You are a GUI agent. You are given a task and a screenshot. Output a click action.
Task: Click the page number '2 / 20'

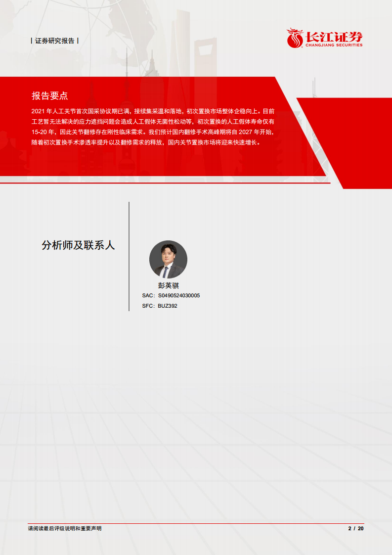coord(356,528)
